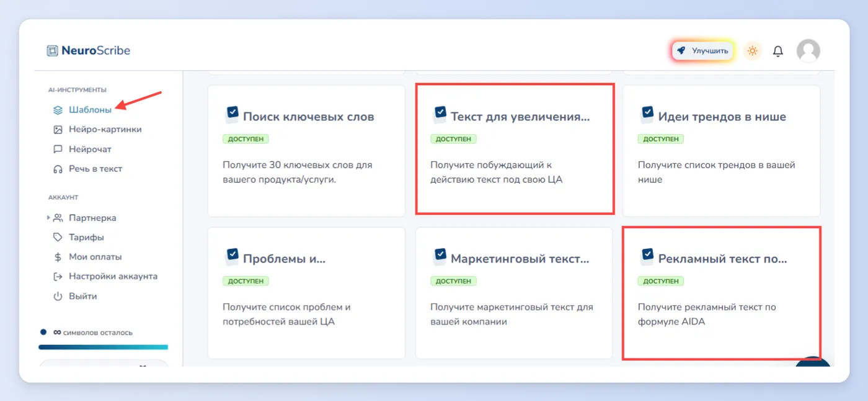Click the АККАУНТ section heading
Viewport: 868px width, 401px height.
(63, 197)
